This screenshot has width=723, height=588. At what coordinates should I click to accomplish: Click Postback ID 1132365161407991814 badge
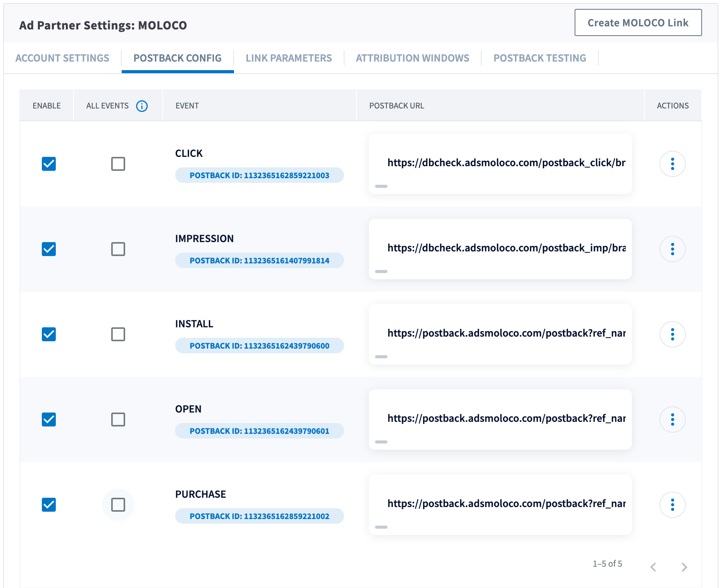pyautogui.click(x=259, y=260)
